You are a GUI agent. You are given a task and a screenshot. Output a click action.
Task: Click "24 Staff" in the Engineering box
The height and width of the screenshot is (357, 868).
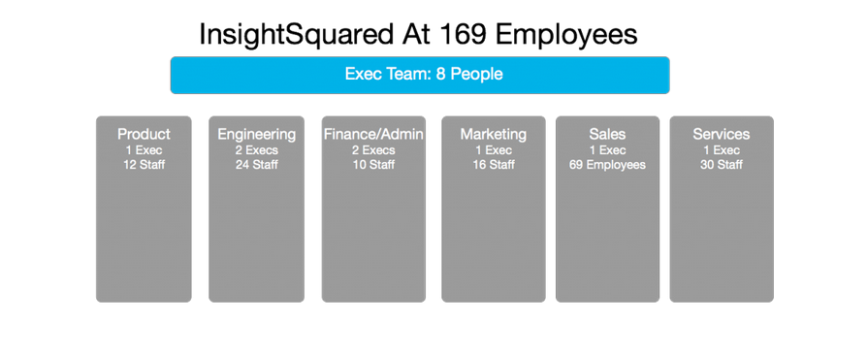tap(256, 164)
